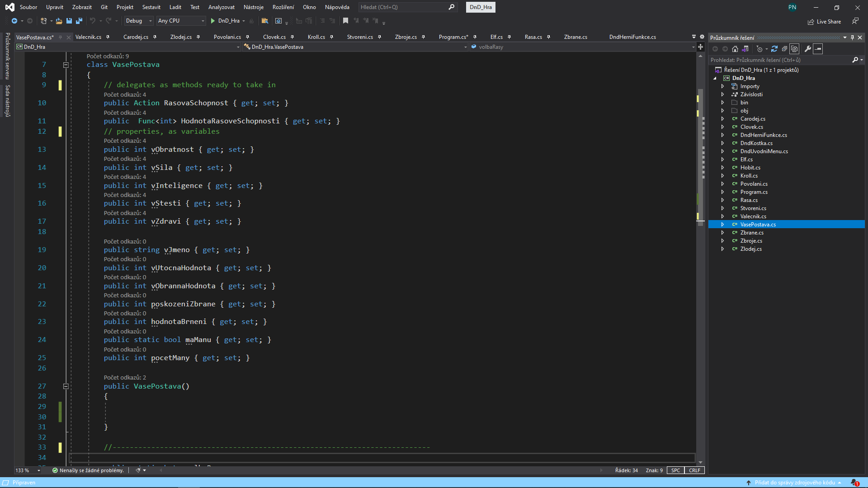868x488 pixels.
Task: Toggle Show All Files in Solution Explorer
Action: [x=794, y=49]
